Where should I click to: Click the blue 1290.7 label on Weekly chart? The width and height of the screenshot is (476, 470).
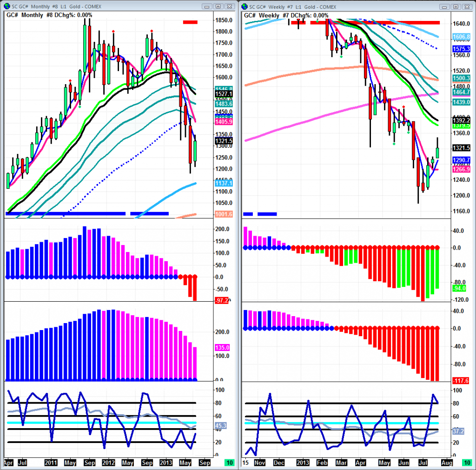pos(461,160)
